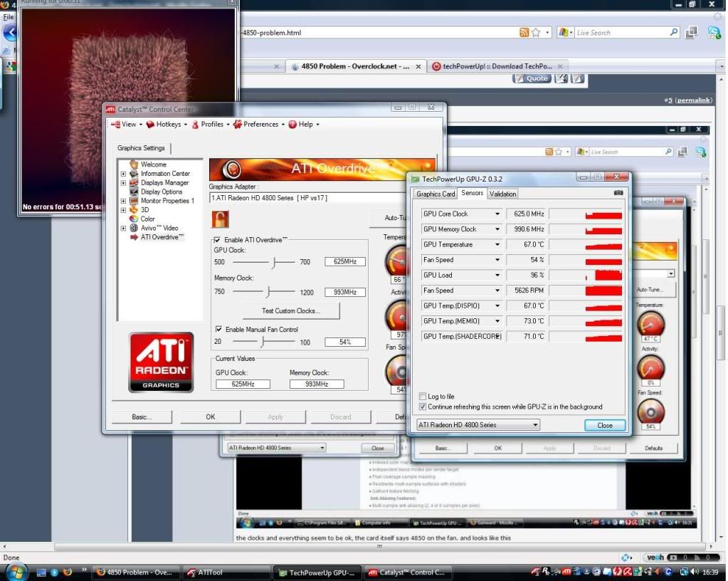Click the GPU-Z screenshot camera icon
This screenshot has width=728, height=581.
click(618, 193)
